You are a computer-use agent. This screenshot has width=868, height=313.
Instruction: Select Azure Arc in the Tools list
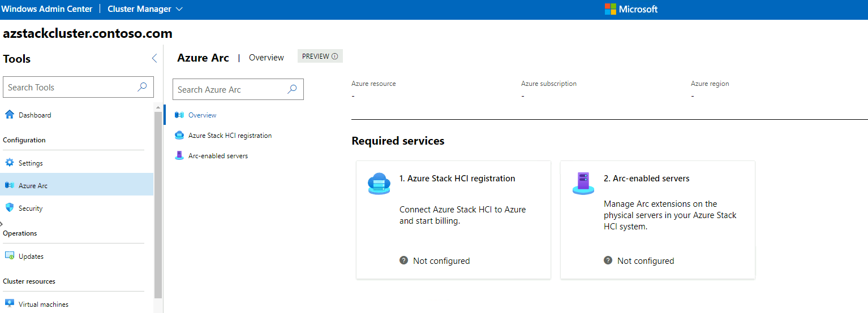click(x=77, y=185)
